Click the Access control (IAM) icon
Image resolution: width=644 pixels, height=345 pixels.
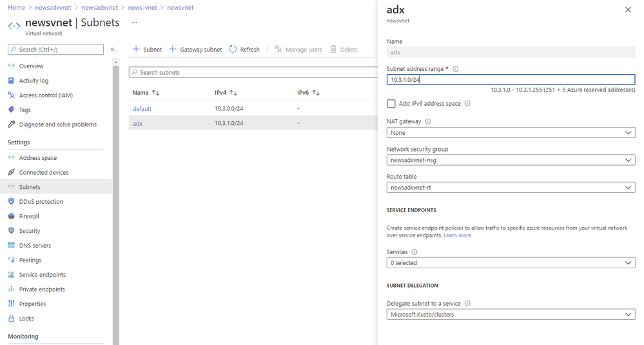click(x=11, y=95)
